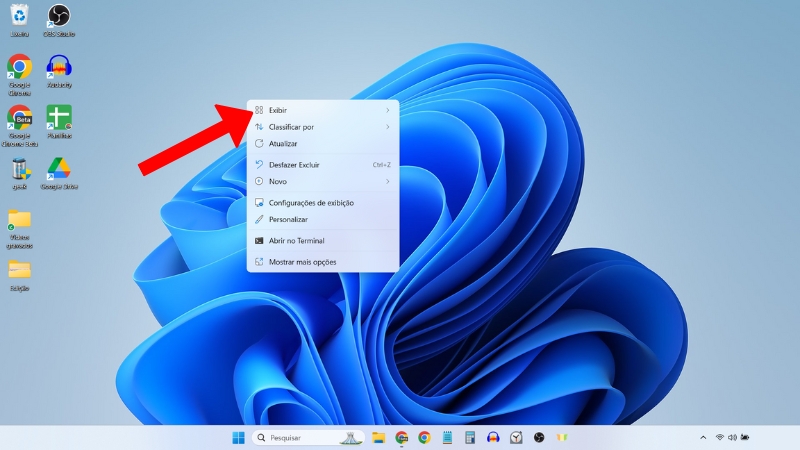
Task: Select the Audacity desktop icon
Action: 59,68
